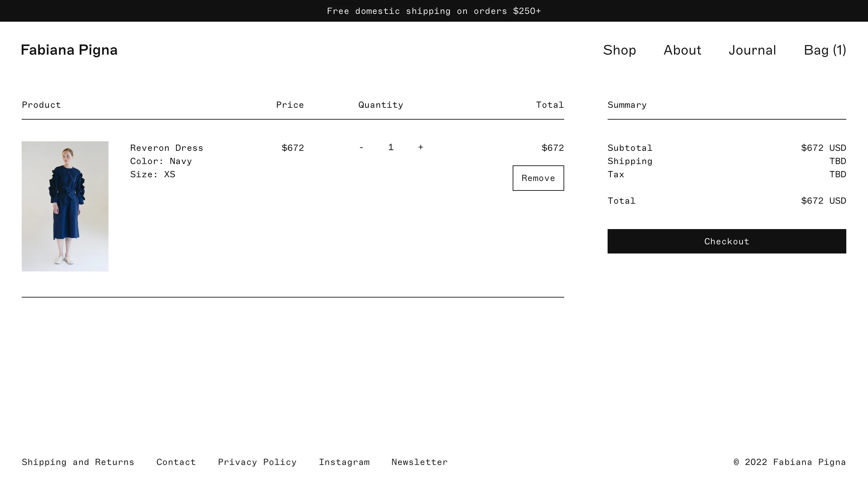Open the Bag (1) cart view
The image size is (868, 488).
(x=825, y=50)
